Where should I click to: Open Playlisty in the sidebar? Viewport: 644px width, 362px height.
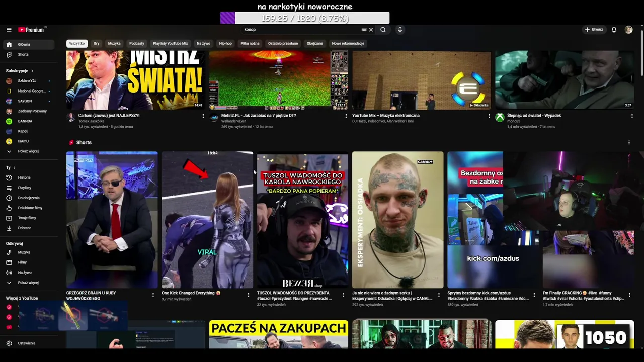29,188
